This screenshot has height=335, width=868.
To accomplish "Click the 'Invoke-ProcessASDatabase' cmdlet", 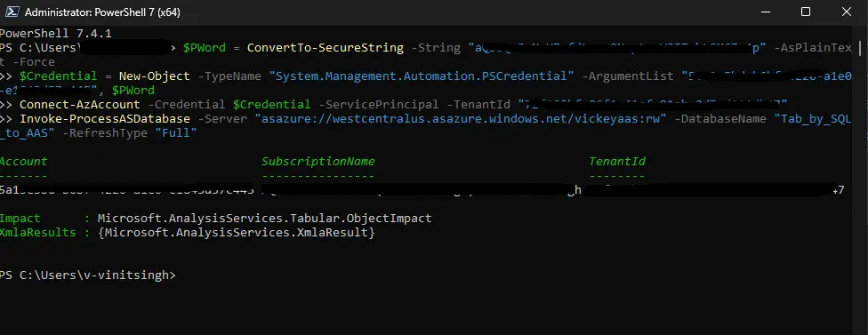I will pyautogui.click(x=105, y=119).
